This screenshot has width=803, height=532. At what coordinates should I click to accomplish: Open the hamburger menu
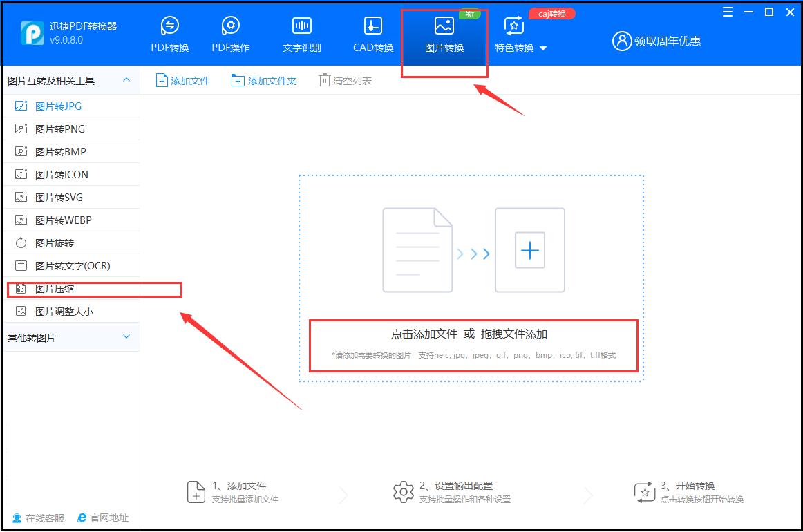click(727, 12)
